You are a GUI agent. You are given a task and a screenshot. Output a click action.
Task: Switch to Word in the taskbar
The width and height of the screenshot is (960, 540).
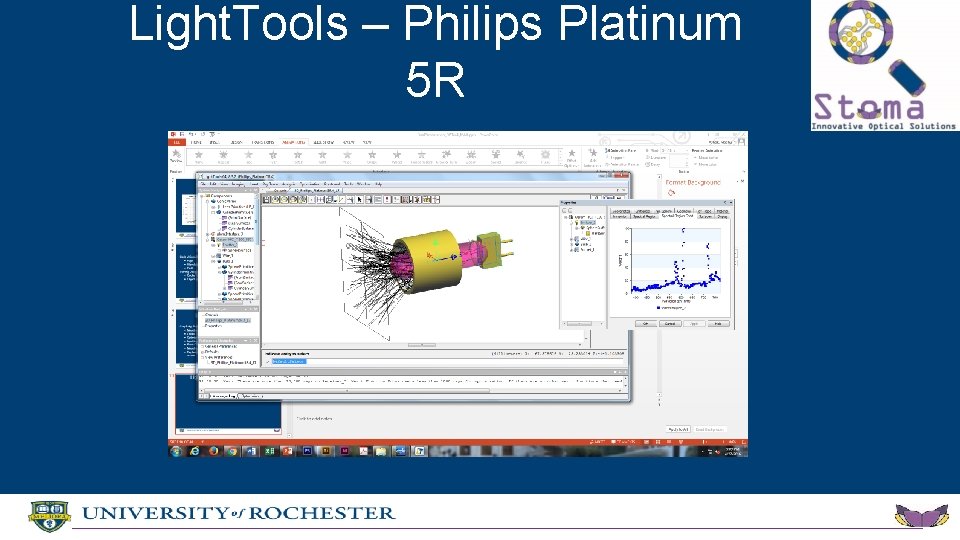pos(250,451)
